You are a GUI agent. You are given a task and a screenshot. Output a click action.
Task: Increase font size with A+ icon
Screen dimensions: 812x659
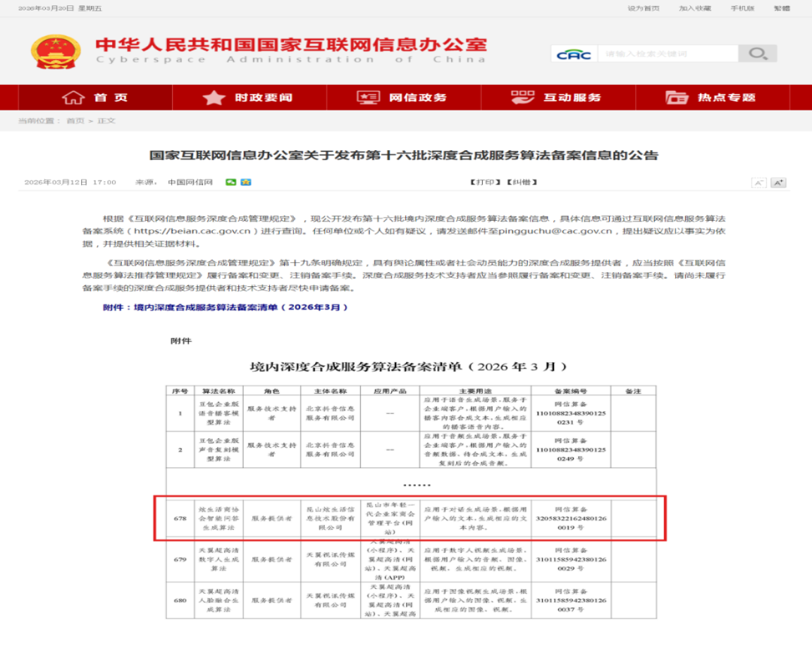click(778, 183)
